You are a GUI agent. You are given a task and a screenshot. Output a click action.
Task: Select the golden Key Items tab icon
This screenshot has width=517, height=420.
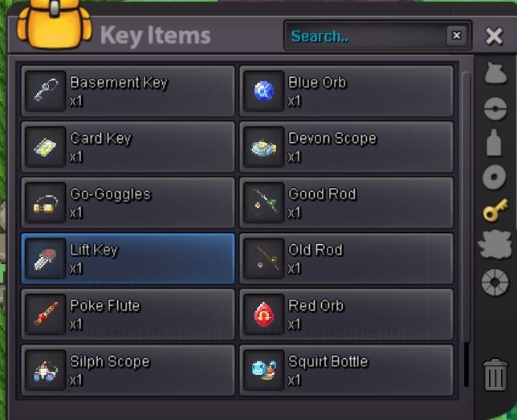[495, 210]
